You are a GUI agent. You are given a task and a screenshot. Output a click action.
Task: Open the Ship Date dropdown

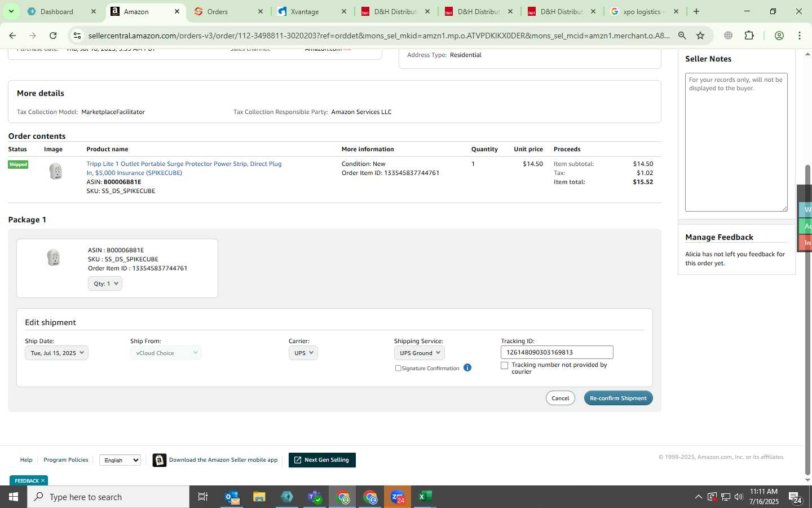(56, 353)
